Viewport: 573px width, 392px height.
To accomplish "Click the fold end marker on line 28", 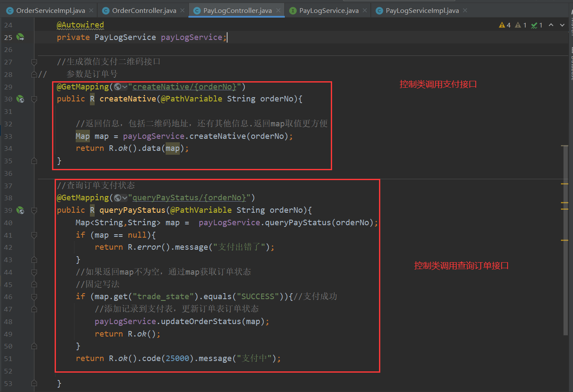I will tap(34, 74).
